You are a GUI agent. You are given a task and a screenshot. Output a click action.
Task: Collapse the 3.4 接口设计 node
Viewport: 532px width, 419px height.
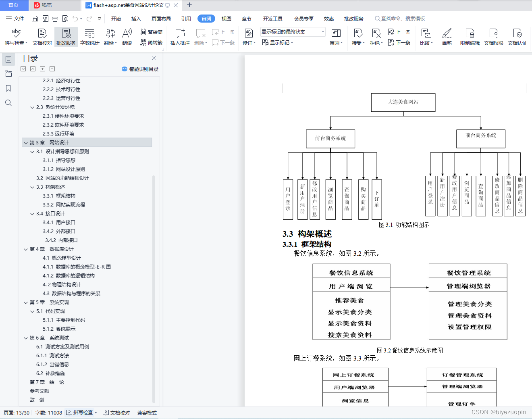pos(32,214)
